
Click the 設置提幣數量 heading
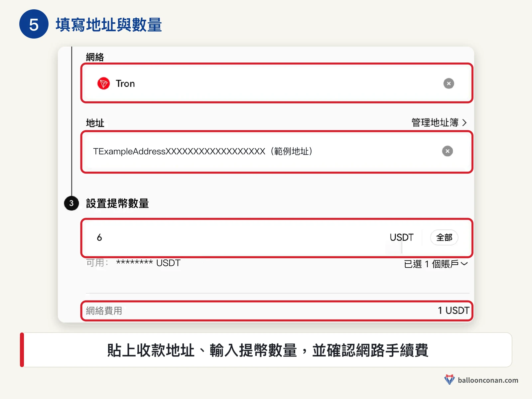click(x=117, y=203)
